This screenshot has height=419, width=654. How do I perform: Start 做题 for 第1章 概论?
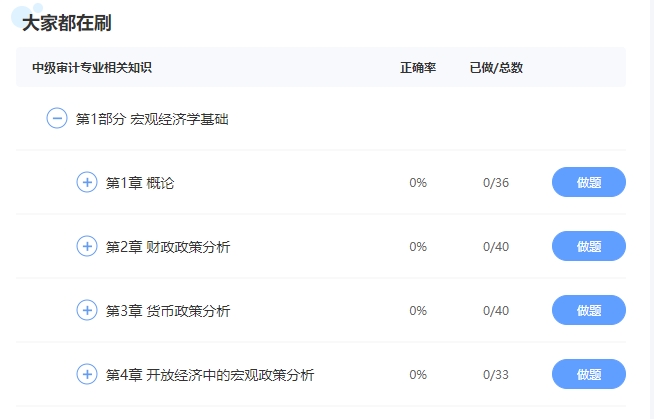pyautogui.click(x=589, y=182)
